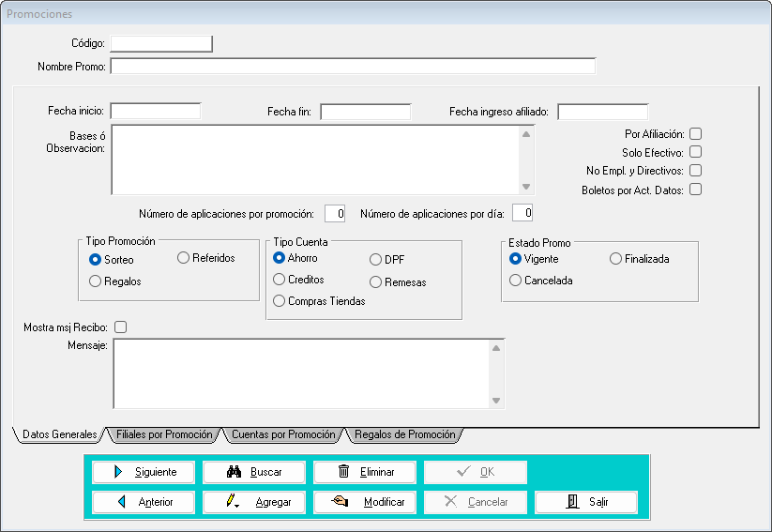This screenshot has width=772, height=532.
Task: Toggle Mostra msj Recibo checkbox
Action: point(120,327)
